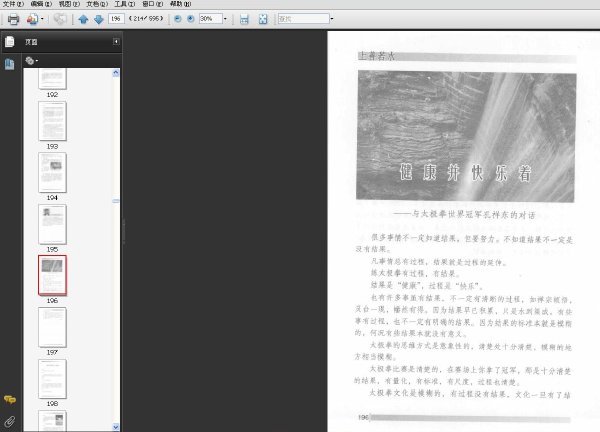Open the 编辑 (Edit) menu
Image resolution: width=600 pixels, height=432 pixels.
[x=41, y=4]
